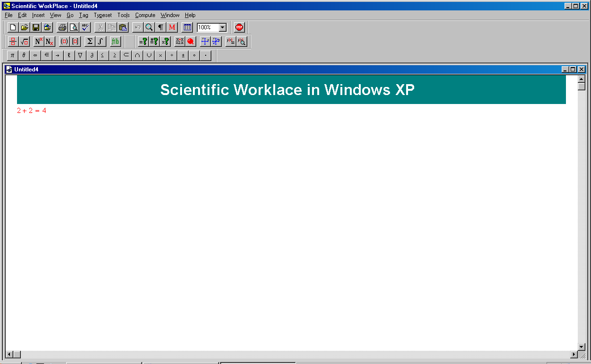Insert square brackets template

pos(75,42)
